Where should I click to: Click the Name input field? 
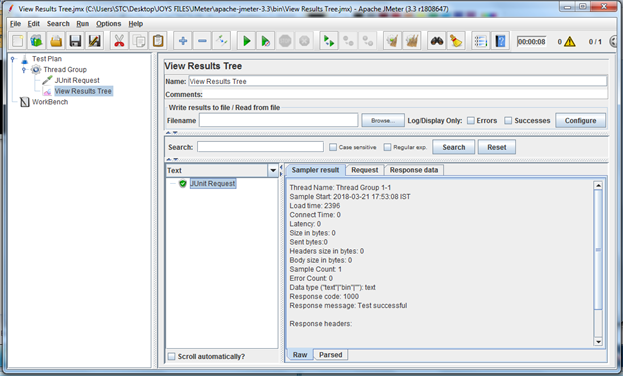[398, 81]
